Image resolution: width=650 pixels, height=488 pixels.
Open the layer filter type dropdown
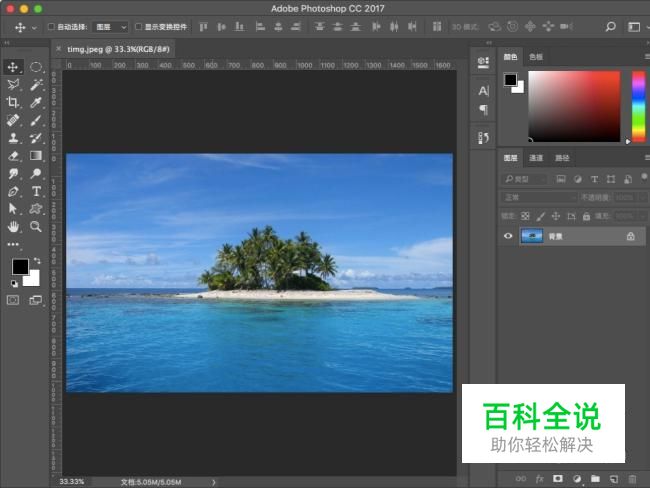(x=525, y=179)
